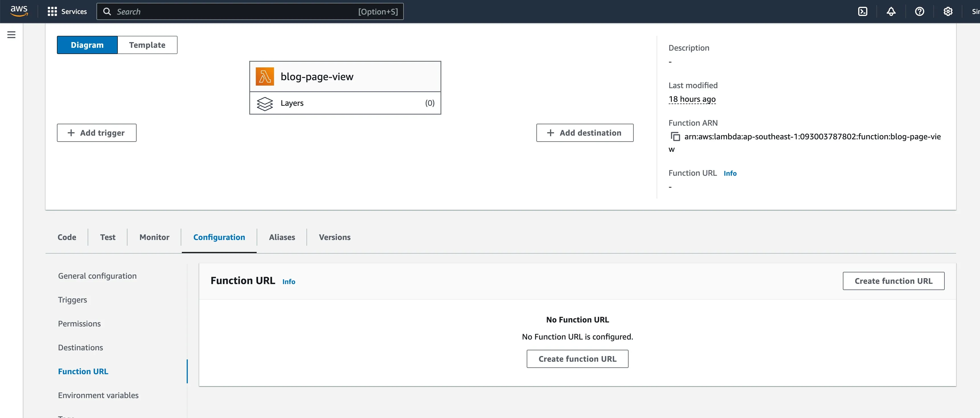This screenshot has height=418, width=980.
Task: Open the AWS home logo
Action: tap(19, 11)
